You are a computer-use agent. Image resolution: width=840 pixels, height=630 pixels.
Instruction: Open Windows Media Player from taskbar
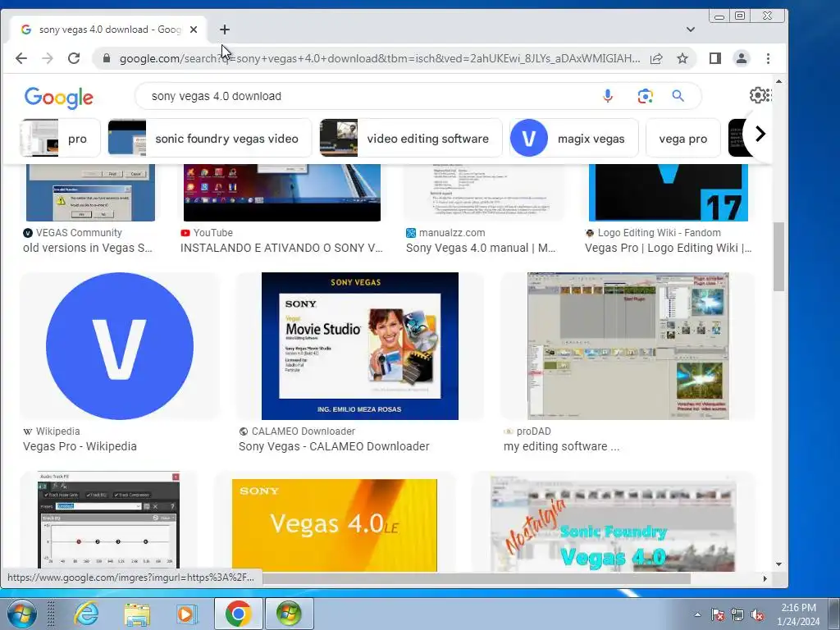(x=186, y=614)
